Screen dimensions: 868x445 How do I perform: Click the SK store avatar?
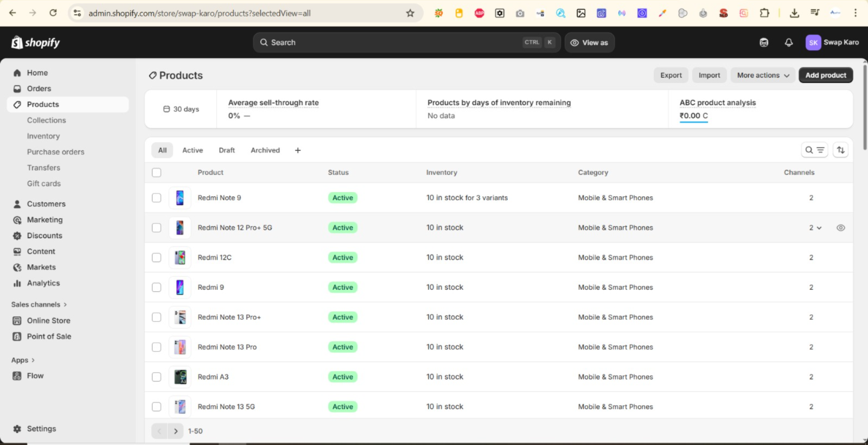[x=813, y=42]
